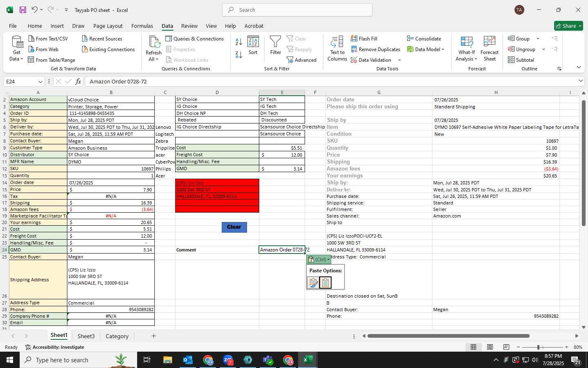Click Consolidate data tool
Viewport: 588px width, 368px height.
[424, 39]
